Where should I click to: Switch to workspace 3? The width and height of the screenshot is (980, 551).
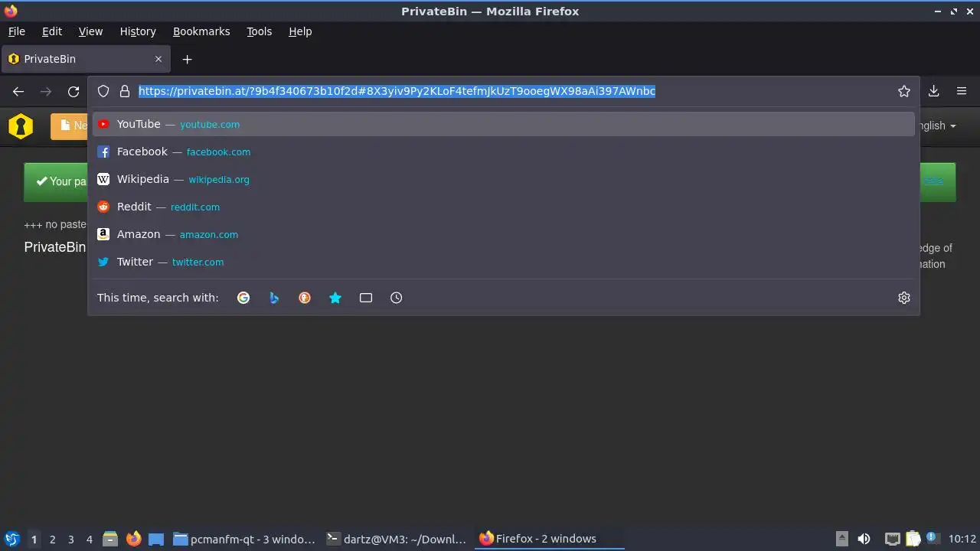(x=70, y=540)
